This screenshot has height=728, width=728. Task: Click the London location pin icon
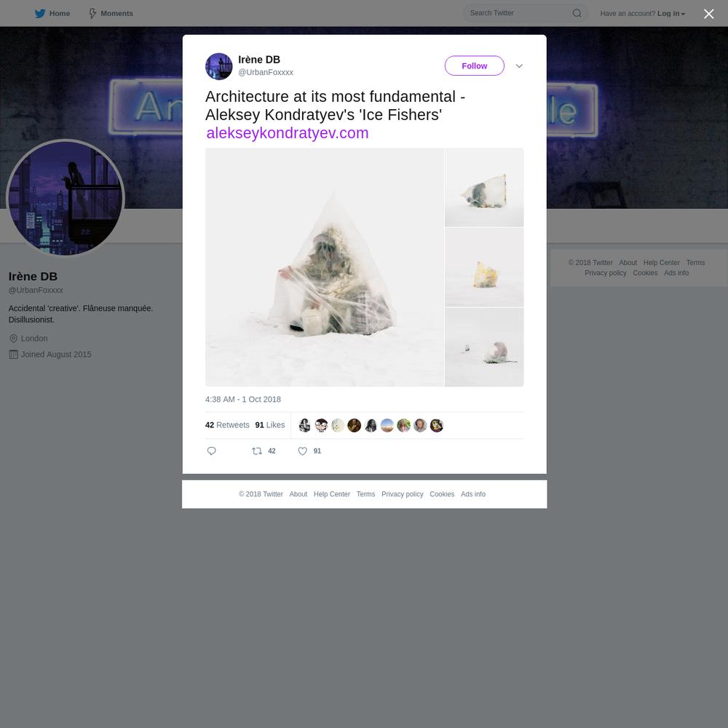[x=13, y=339]
